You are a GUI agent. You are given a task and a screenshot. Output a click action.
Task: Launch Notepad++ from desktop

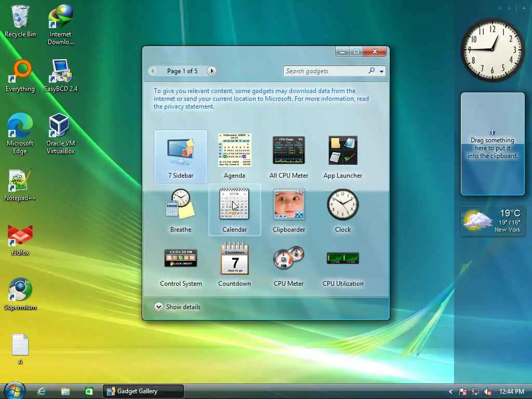[20, 185]
